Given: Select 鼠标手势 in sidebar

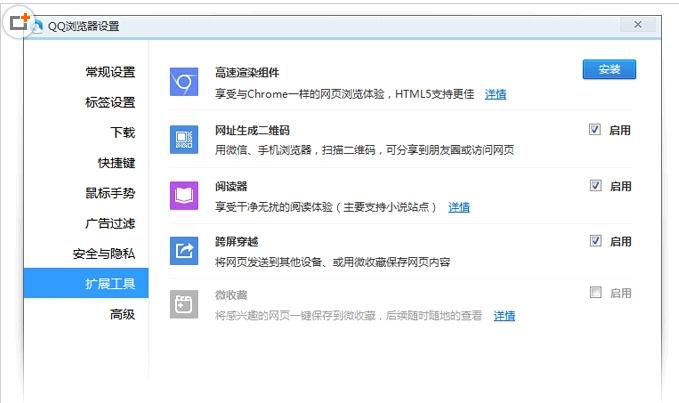Looking at the screenshot, I should [110, 193].
